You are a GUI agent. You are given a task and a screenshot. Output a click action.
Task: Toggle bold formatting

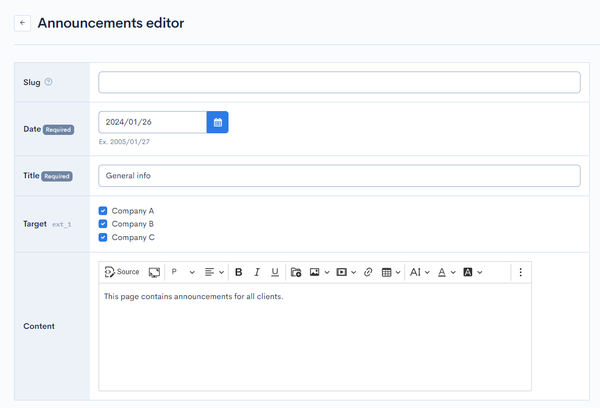pyautogui.click(x=239, y=272)
